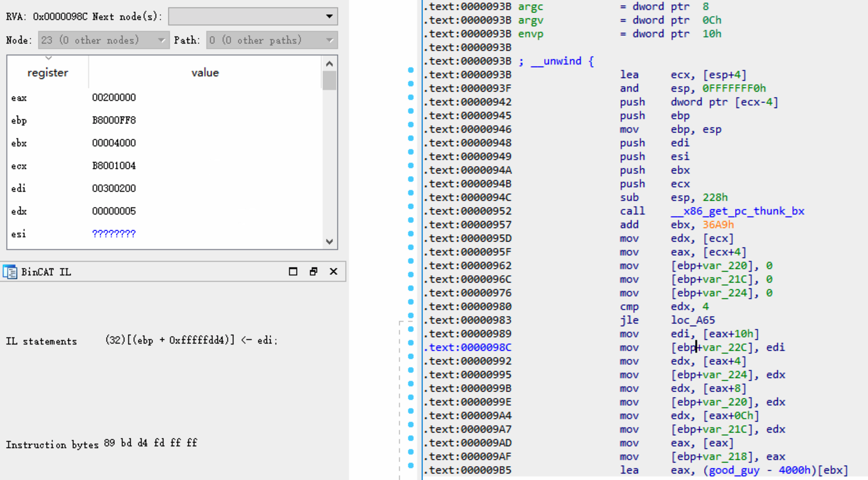868x480 pixels.
Task: Click breakpoint dot at address 00000983
Action: [411, 315]
